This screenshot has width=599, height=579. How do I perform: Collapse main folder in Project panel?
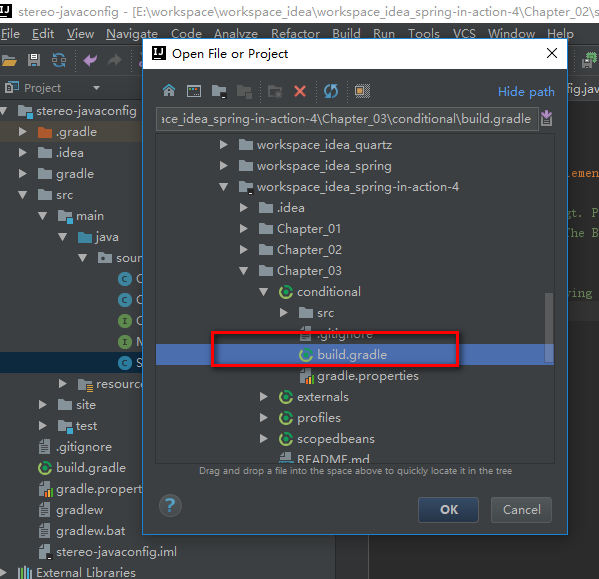(x=43, y=216)
